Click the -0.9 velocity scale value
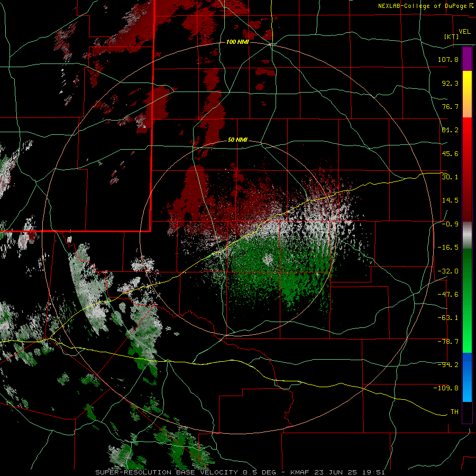Viewport: 476px width, 476px height. [x=450, y=224]
